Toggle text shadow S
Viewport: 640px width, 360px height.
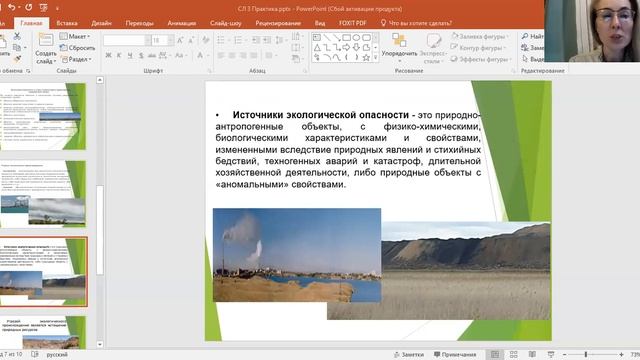tap(141, 55)
